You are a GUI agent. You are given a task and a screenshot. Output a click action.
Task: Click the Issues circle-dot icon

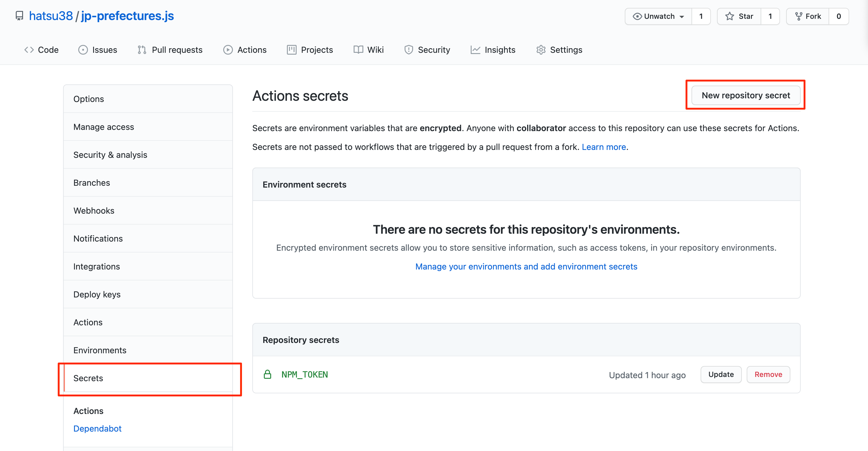83,50
